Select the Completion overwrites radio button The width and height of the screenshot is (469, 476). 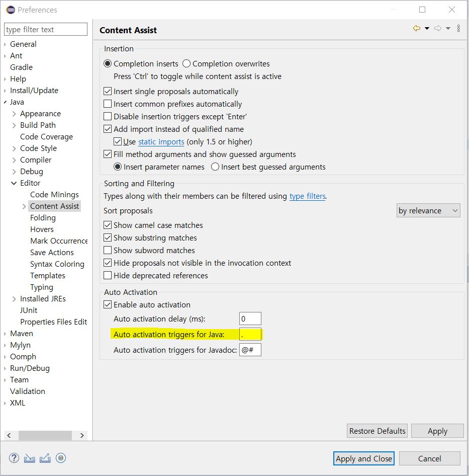tap(186, 63)
